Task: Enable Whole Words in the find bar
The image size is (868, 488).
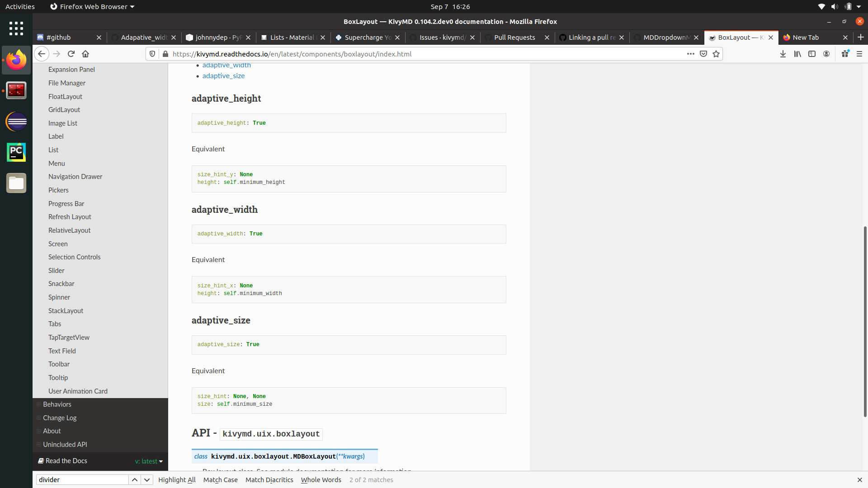Action: (321, 479)
